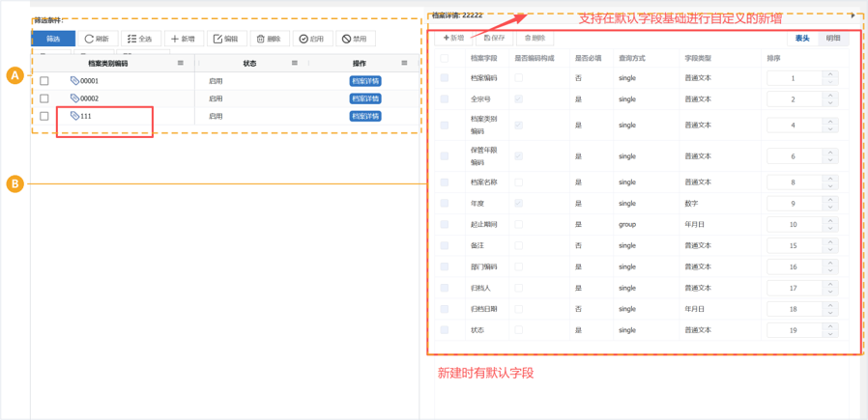Viewport: 868px width, 420px height.
Task: Click the 查询方式 column header
Action: click(632, 58)
